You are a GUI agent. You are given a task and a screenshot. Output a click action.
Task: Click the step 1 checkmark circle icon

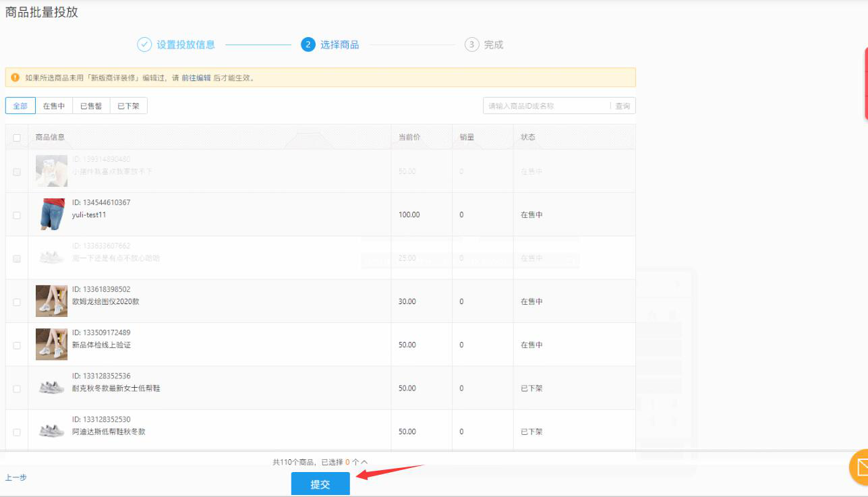tap(144, 45)
